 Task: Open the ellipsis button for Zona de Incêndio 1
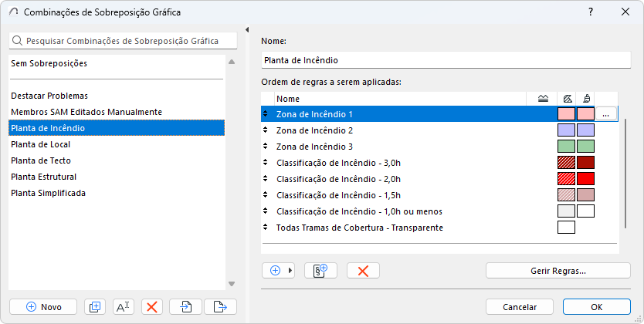pyautogui.click(x=606, y=114)
